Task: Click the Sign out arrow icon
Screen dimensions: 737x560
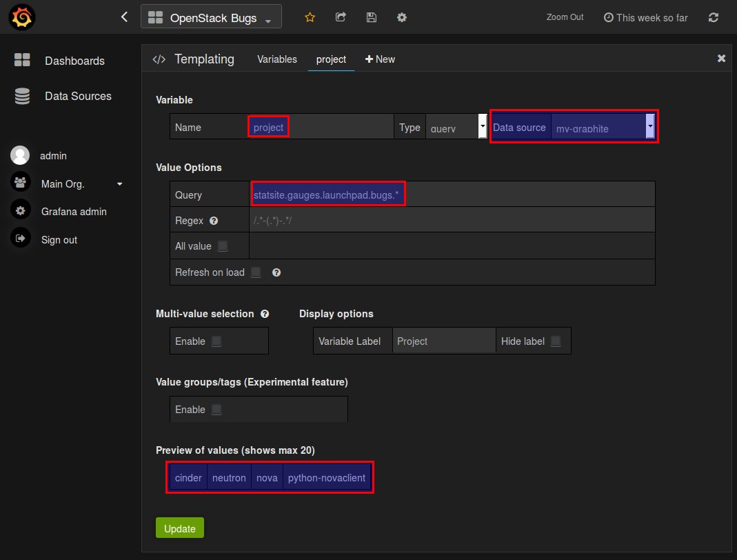Action: pyautogui.click(x=20, y=239)
